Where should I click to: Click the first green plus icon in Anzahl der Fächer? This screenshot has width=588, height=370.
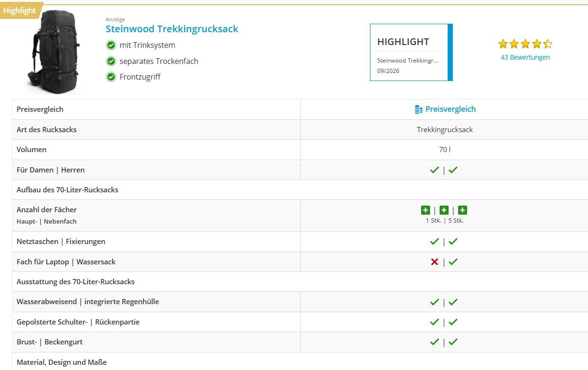pos(425,210)
